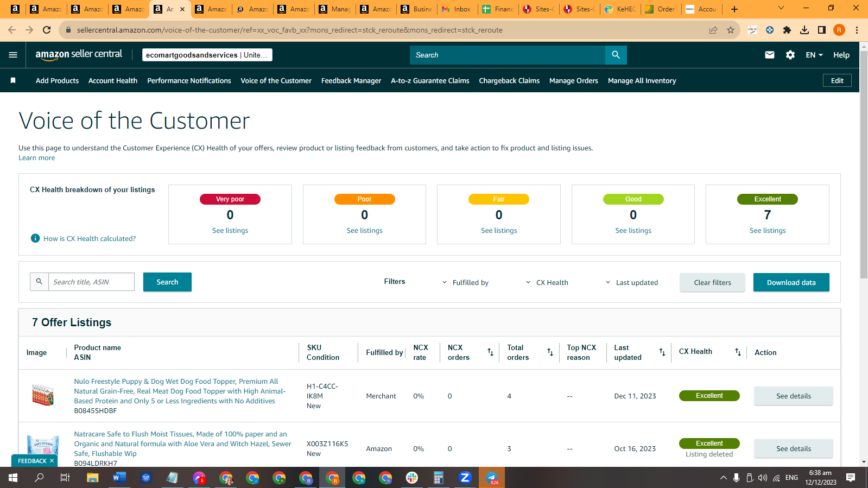Click See details for Natracare listing

793,448
